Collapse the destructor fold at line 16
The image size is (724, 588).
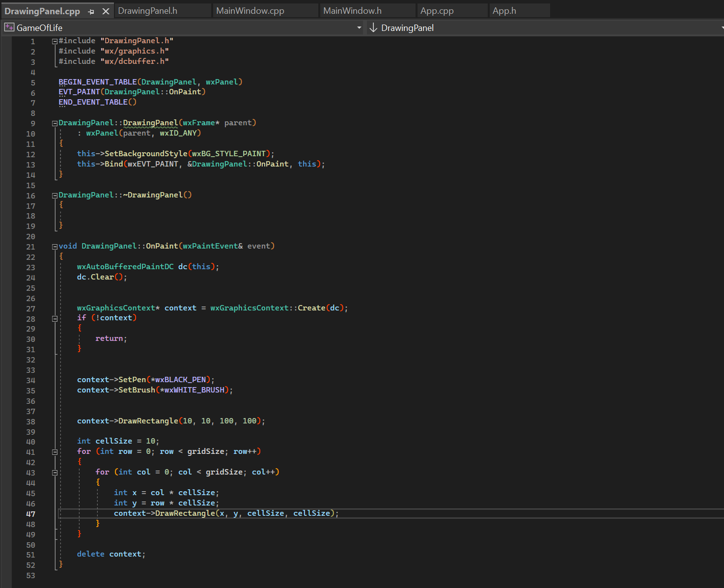point(55,195)
